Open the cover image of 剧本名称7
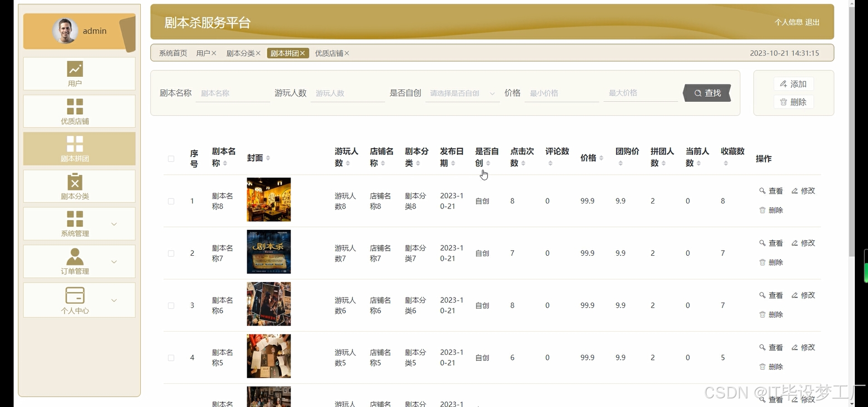 269,252
